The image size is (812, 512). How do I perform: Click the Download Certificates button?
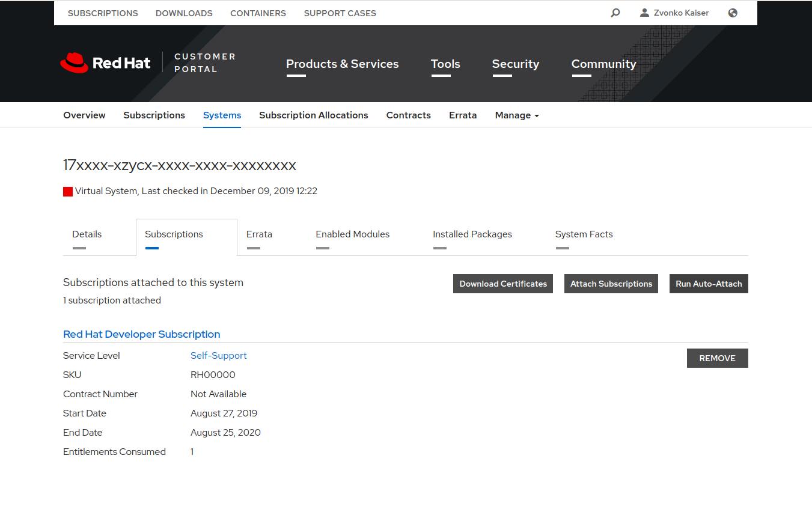502,283
